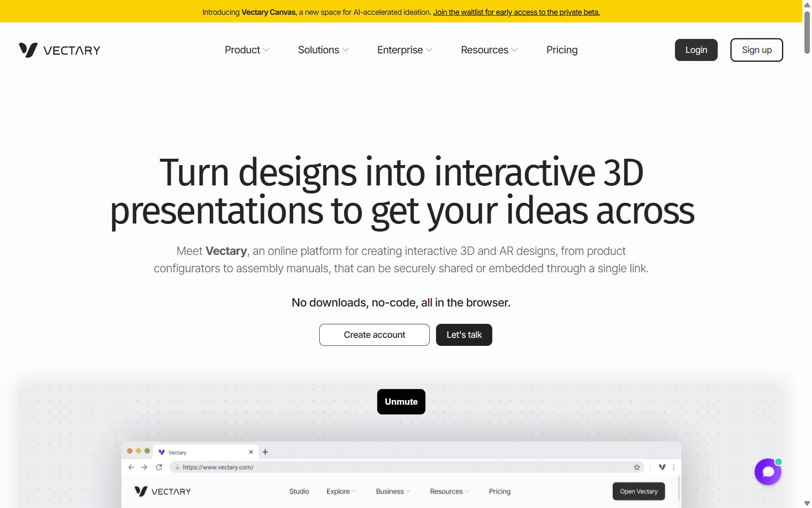Expand the Product dropdown menu
This screenshot has height=508, width=812.
(x=247, y=50)
